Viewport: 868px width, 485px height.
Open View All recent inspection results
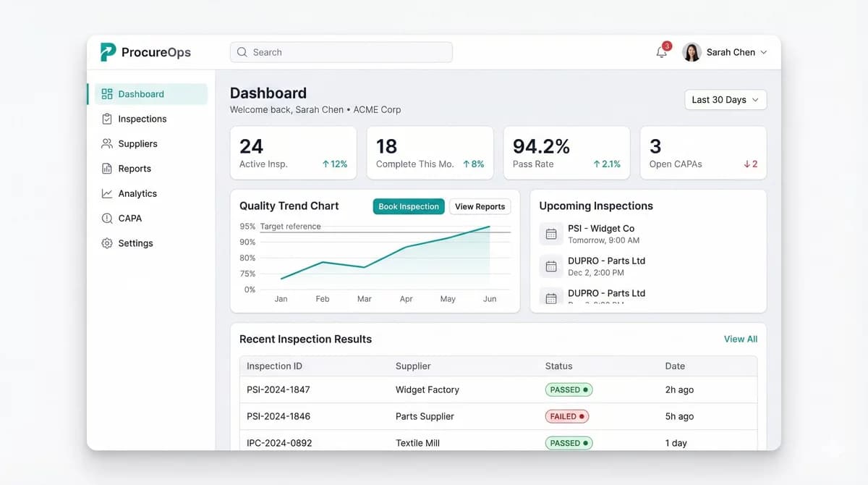(740, 338)
